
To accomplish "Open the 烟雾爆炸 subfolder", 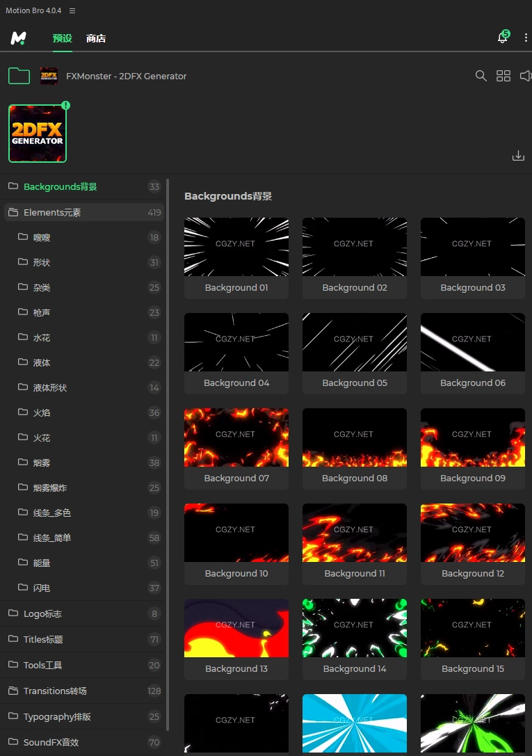I will 84,488.
